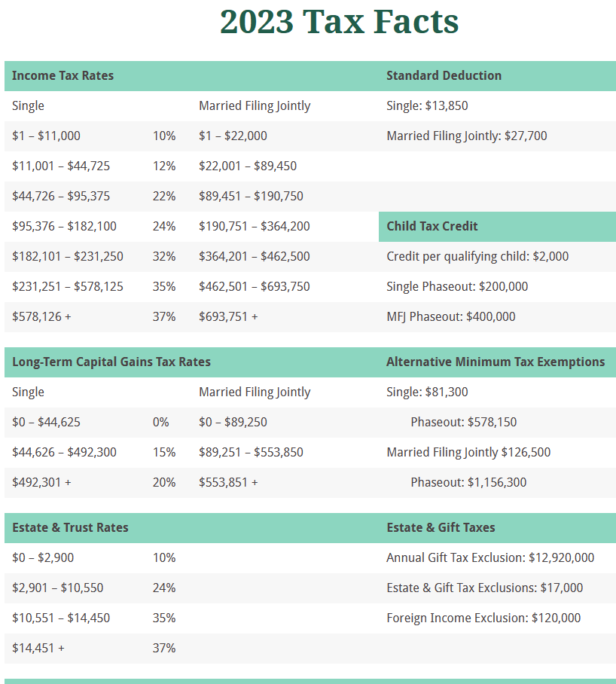Select the Child Tax Credit header
Viewport: 616px width, 684px height.
(x=432, y=226)
